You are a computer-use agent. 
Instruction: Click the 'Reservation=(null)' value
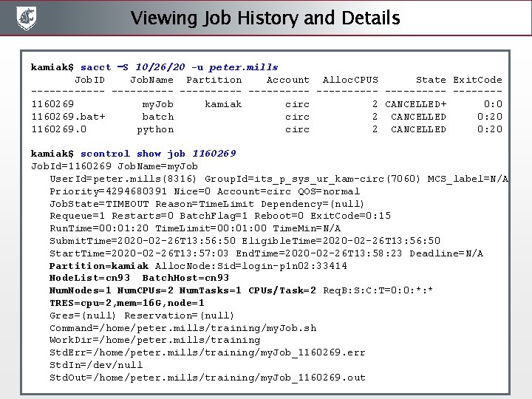(179, 316)
